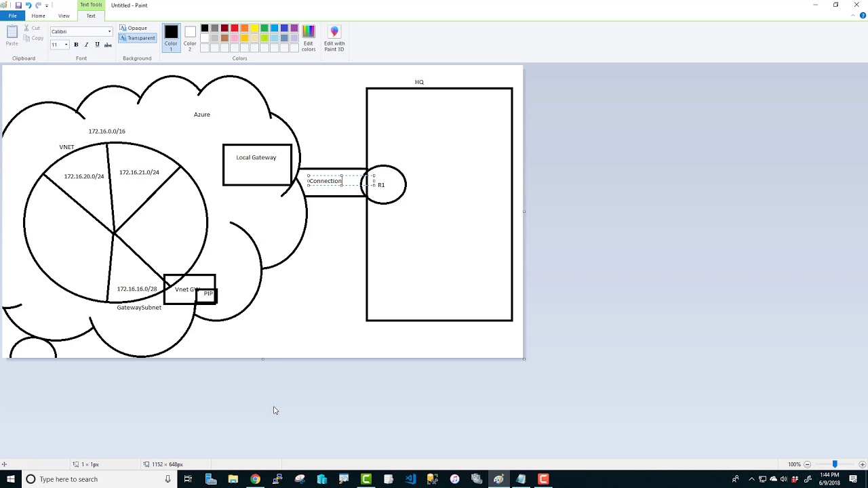
Task: Pick the orange color swatch
Action: coord(245,28)
